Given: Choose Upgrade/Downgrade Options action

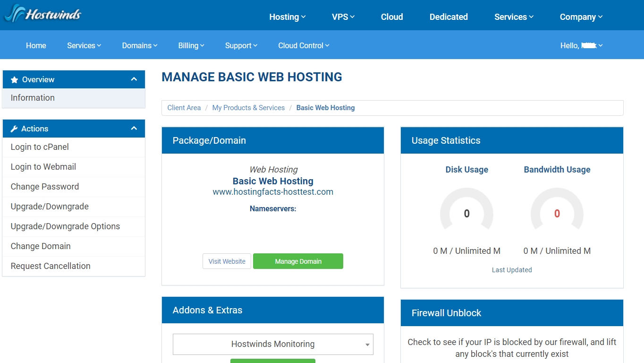Looking at the screenshot, I should pos(74,226).
